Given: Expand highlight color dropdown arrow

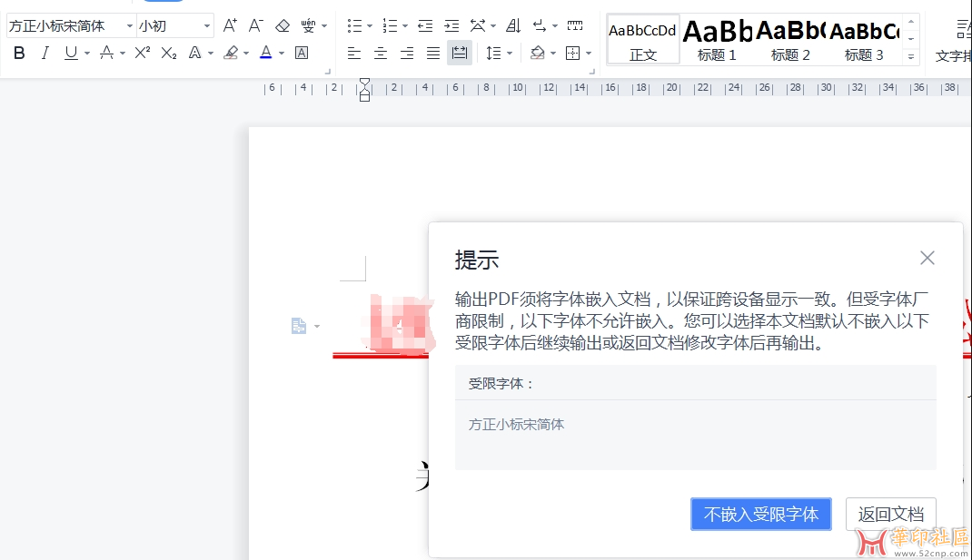Looking at the screenshot, I should coord(246,54).
